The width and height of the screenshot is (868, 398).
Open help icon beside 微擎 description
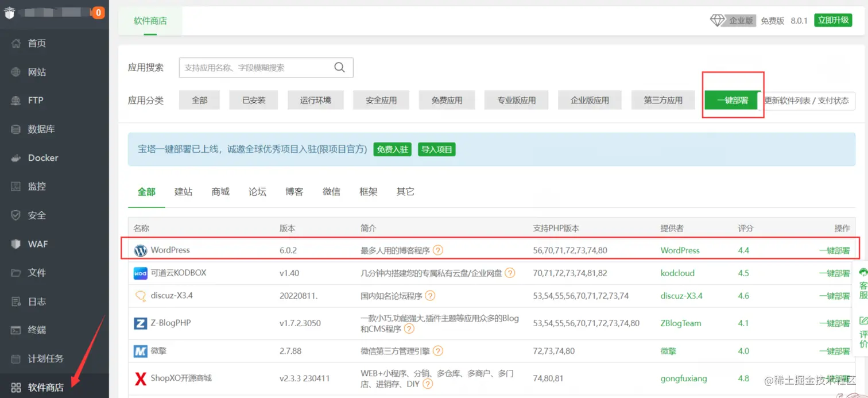(438, 351)
